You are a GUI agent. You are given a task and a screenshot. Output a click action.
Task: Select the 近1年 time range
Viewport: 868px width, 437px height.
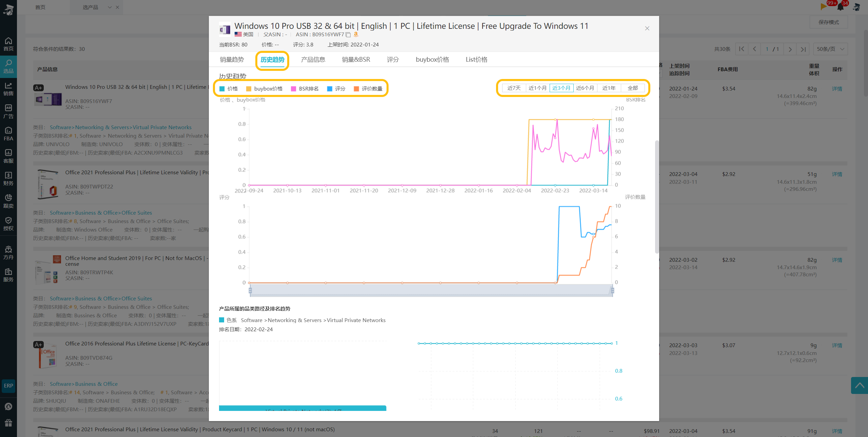[x=609, y=88]
